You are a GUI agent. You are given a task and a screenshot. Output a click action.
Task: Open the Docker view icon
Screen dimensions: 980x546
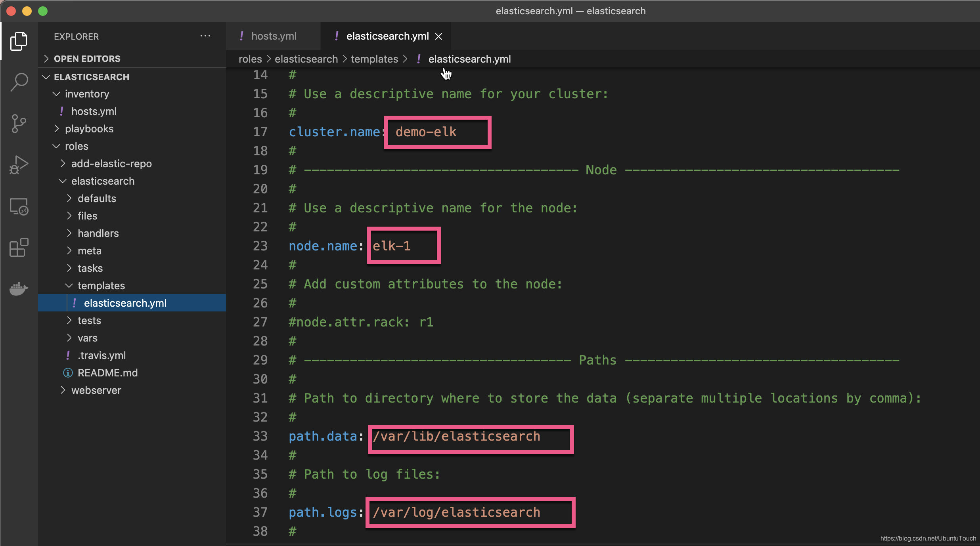pos(19,288)
